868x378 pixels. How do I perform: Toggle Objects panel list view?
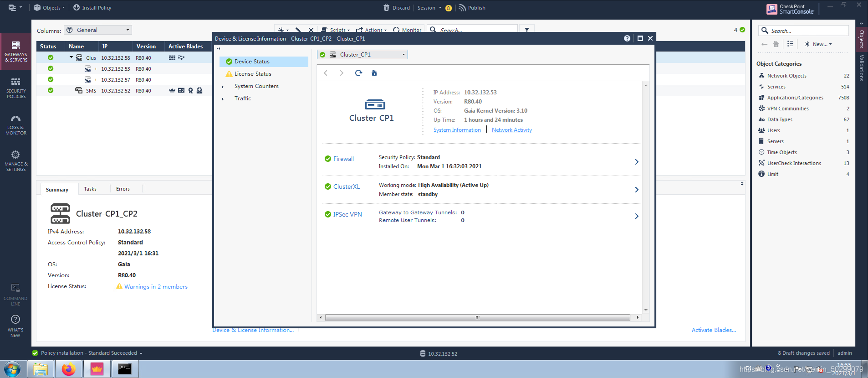790,44
